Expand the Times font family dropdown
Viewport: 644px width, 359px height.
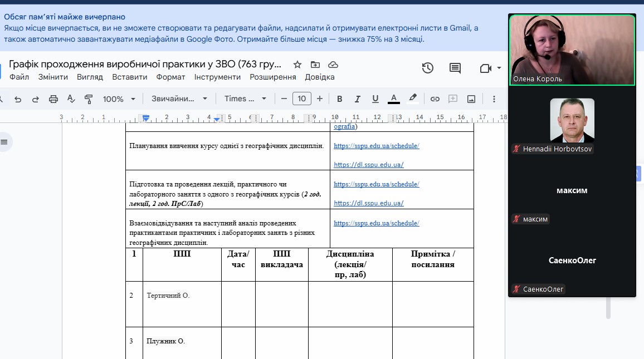coord(245,99)
